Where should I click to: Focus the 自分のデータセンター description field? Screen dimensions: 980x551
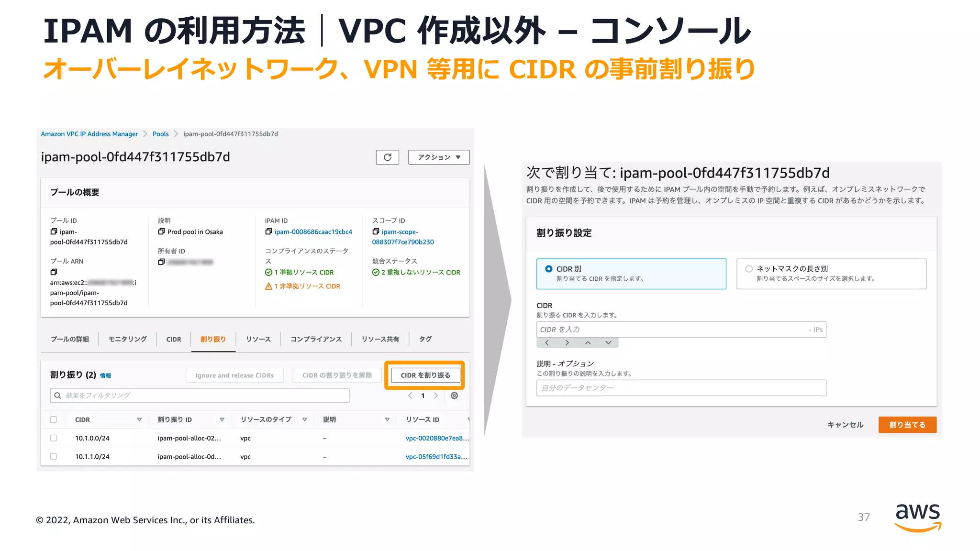click(681, 388)
